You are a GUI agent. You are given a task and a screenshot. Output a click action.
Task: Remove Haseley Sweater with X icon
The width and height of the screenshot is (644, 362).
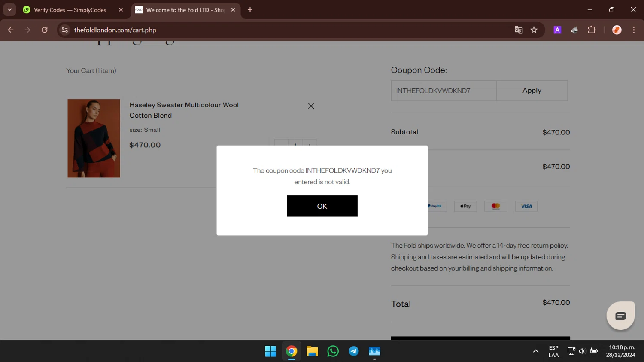[x=311, y=106]
